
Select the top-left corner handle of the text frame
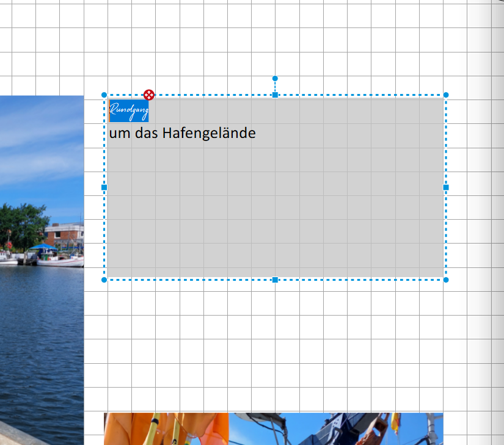coord(104,95)
